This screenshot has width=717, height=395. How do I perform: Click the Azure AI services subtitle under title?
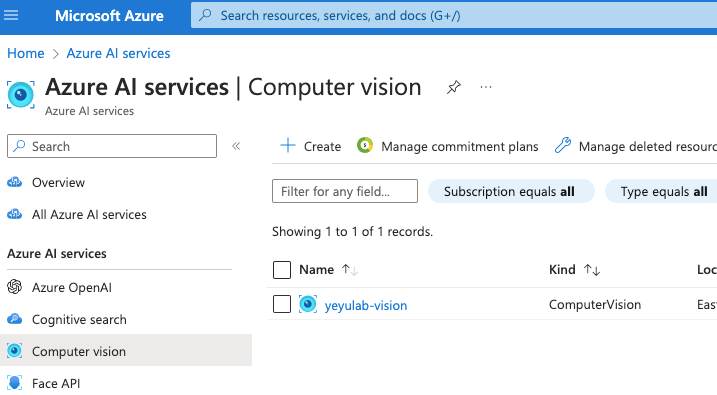(89, 111)
